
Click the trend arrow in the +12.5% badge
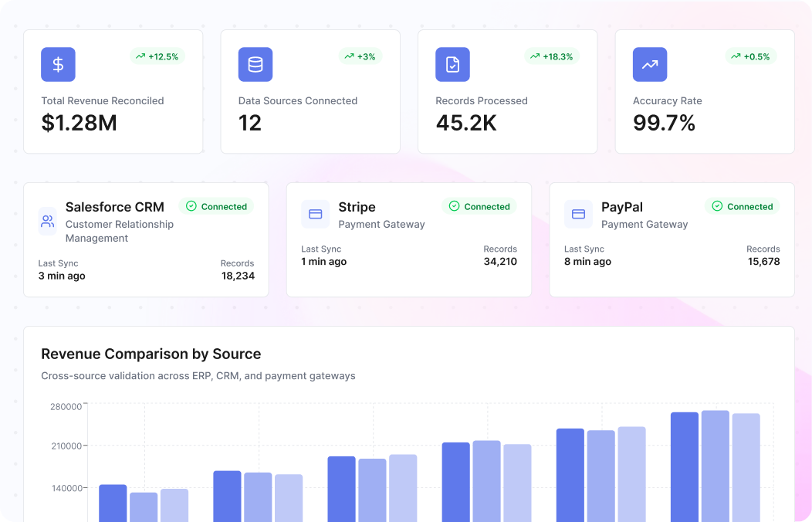pyautogui.click(x=140, y=56)
